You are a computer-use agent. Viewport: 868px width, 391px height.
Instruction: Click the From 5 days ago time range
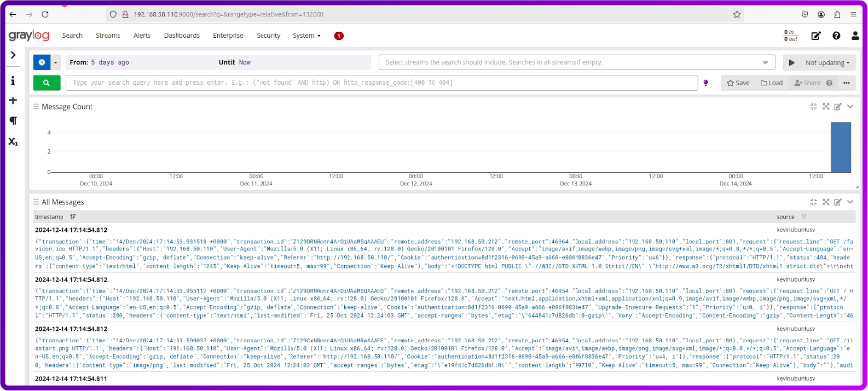point(99,62)
